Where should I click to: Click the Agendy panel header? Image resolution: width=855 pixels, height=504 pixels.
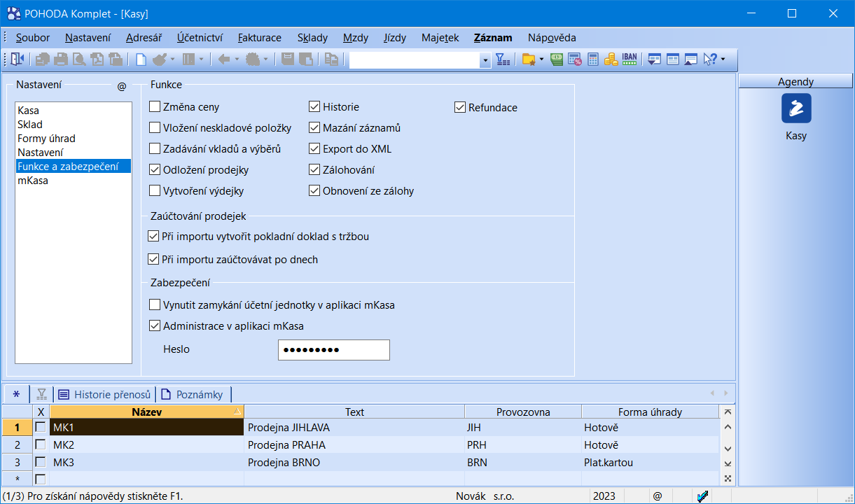796,81
